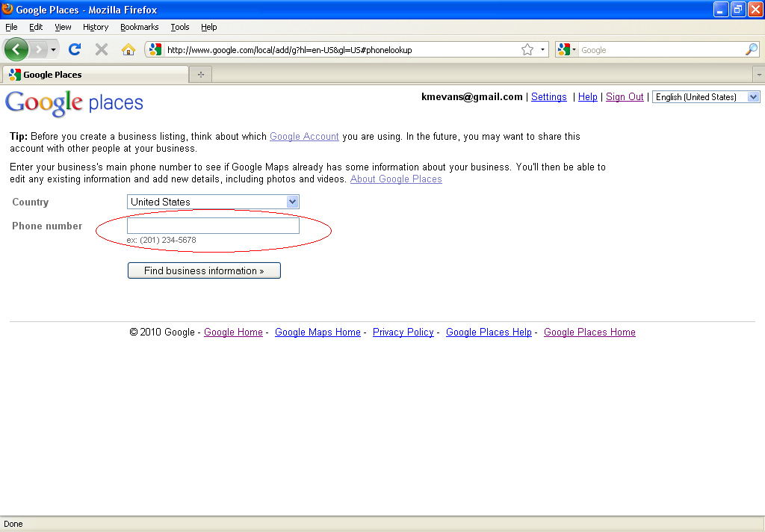This screenshot has height=532, width=765.
Task: Click the Help link near Sign Out
Action: pos(587,96)
